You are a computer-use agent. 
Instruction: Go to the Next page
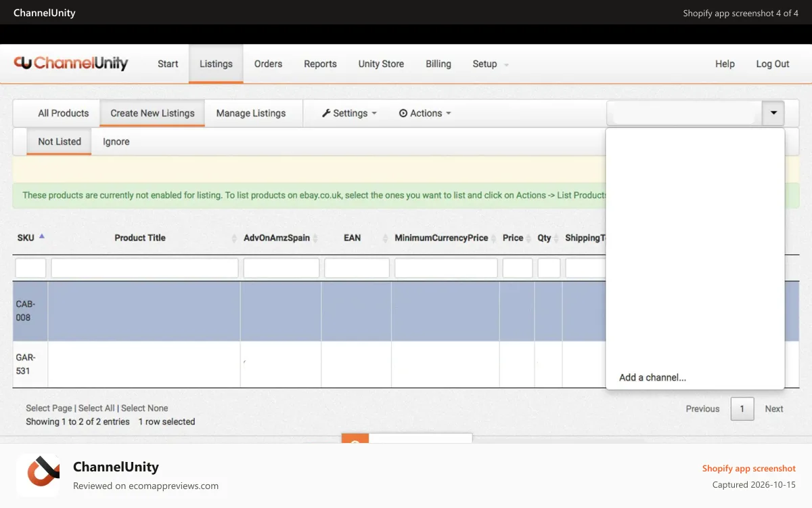[x=774, y=408]
